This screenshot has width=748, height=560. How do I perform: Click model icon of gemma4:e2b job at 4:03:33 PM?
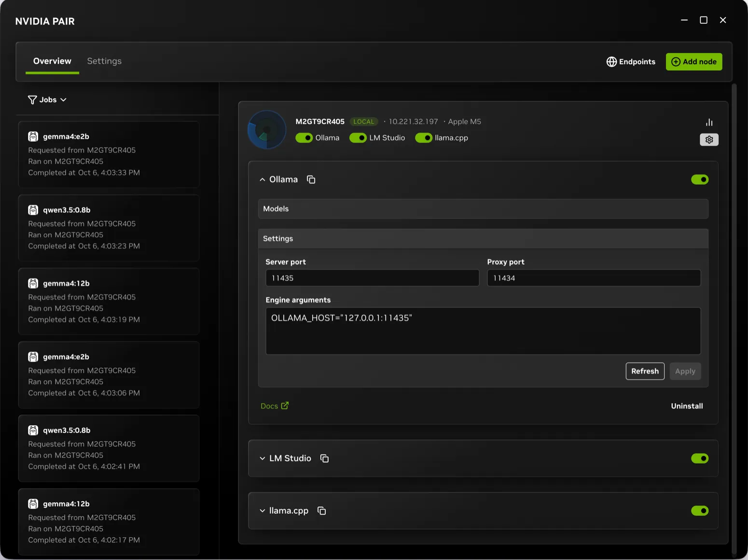33,137
